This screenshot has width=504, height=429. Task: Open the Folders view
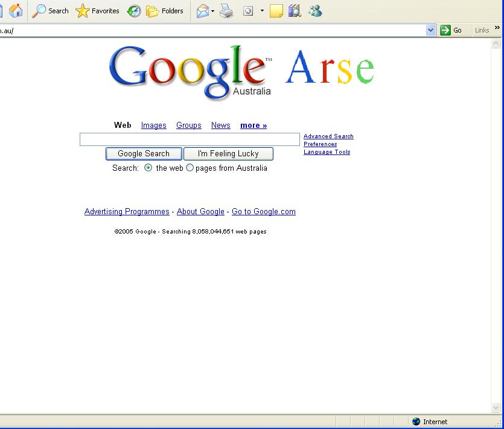pyautogui.click(x=165, y=11)
